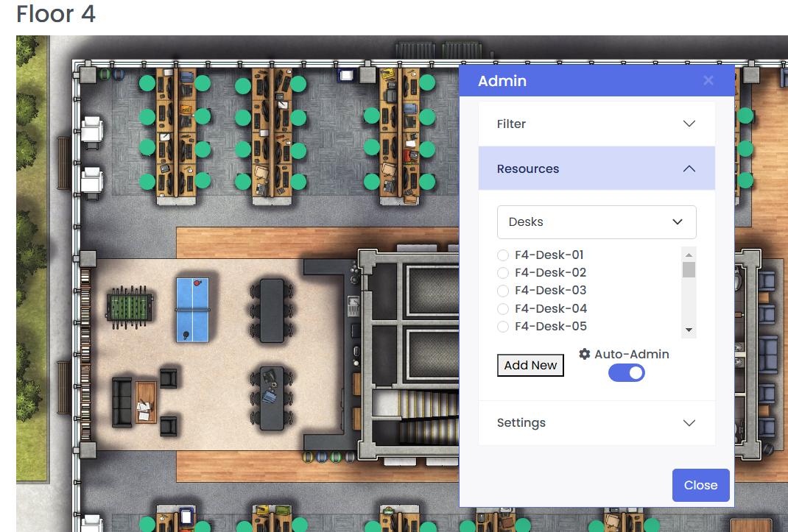Collapse the Resources section chevron

(689, 169)
